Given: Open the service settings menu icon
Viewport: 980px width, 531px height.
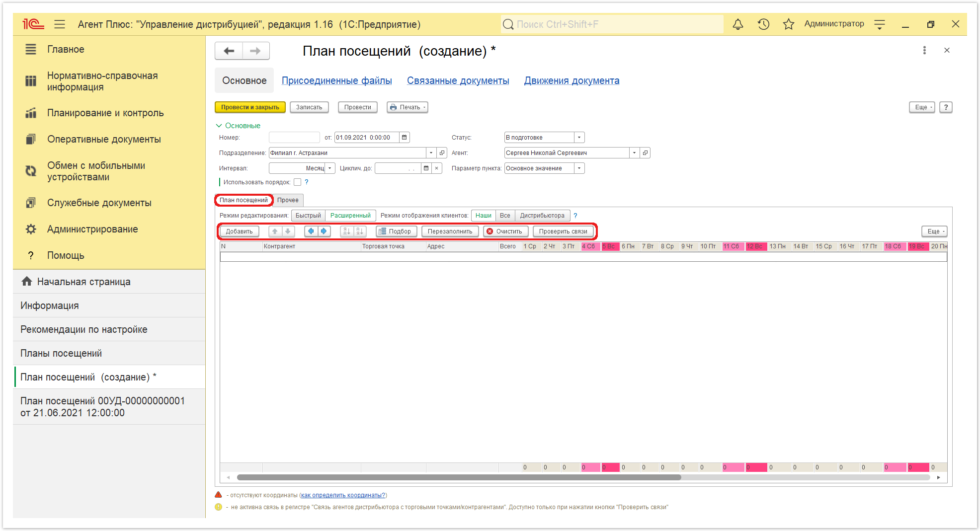Looking at the screenshot, I should [880, 24].
